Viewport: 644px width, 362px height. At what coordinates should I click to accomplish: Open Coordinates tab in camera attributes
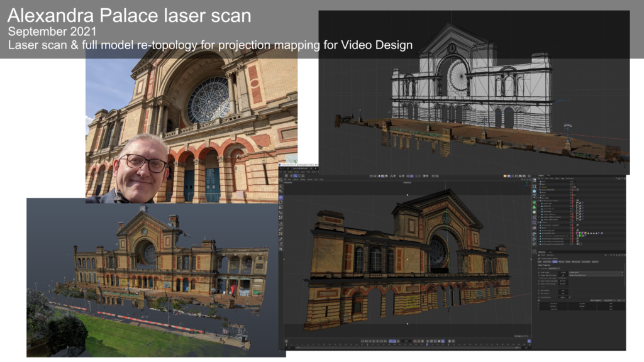click(x=547, y=262)
